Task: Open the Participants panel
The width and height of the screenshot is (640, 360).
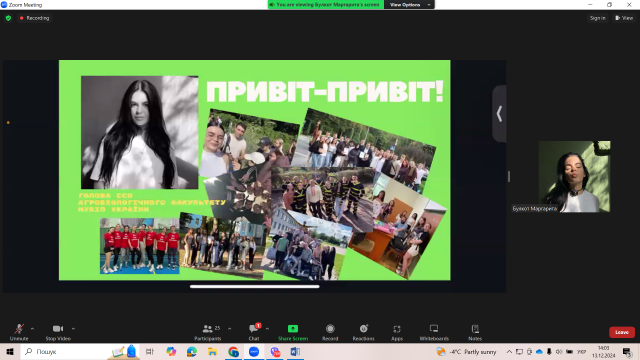Action: tap(208, 332)
